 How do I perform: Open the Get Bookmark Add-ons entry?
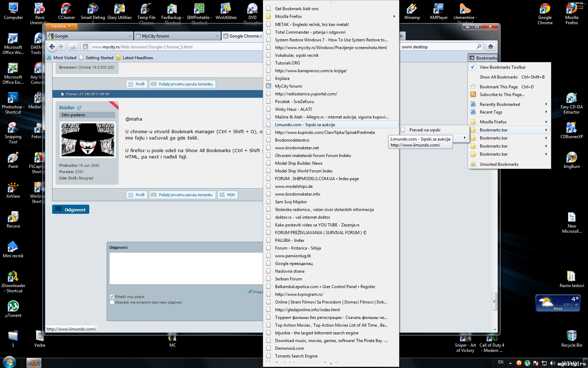(x=331, y=8)
